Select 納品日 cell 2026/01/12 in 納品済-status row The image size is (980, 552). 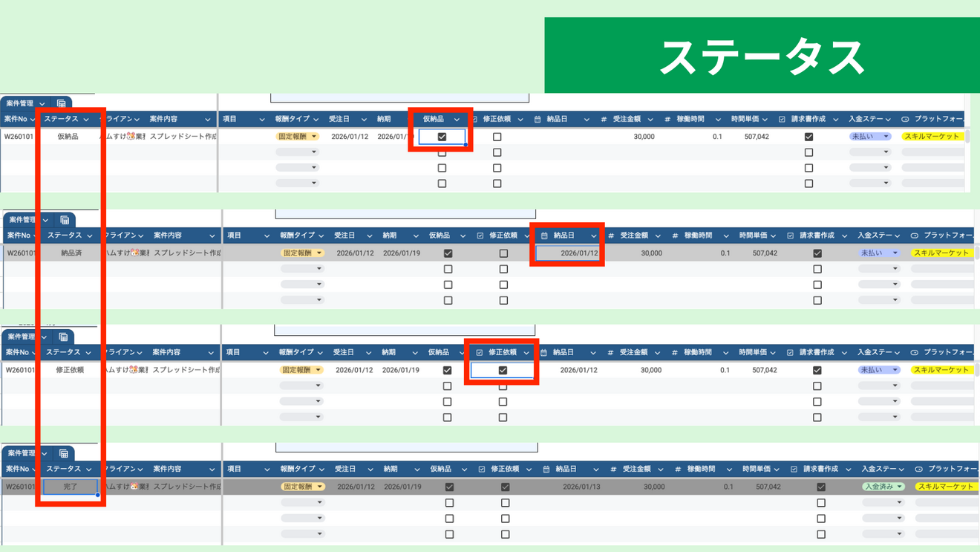coord(567,253)
